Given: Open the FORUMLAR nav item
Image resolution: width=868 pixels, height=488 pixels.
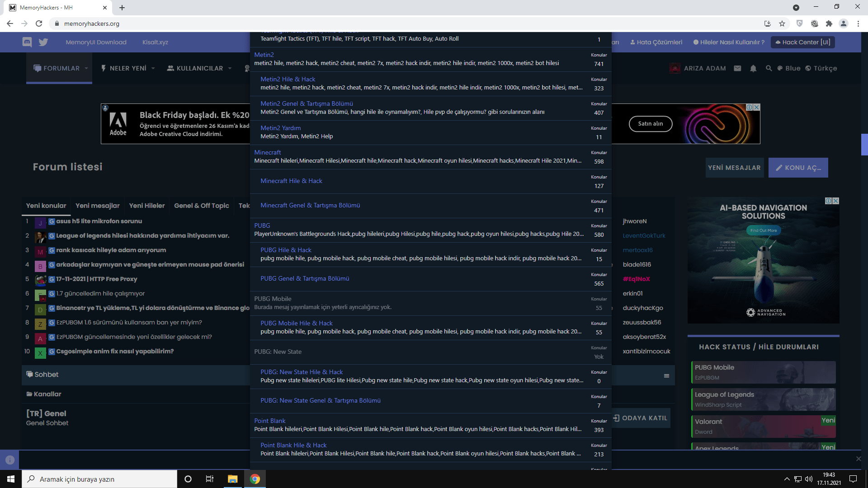Looking at the screenshot, I should [57, 68].
